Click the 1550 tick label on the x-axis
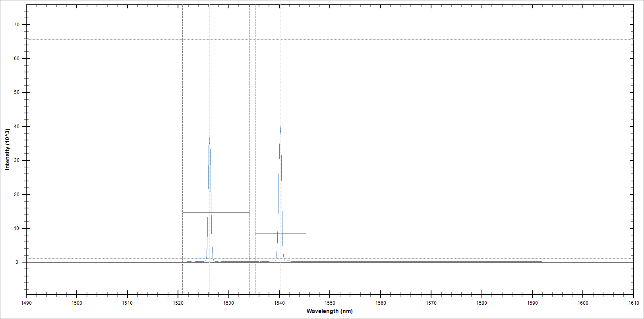 (330, 303)
